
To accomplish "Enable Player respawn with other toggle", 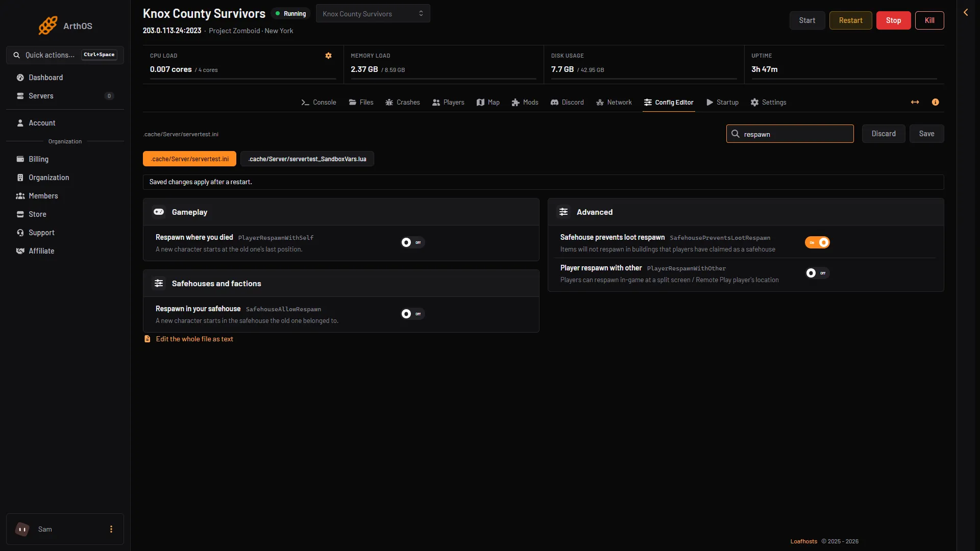I will pyautogui.click(x=817, y=273).
